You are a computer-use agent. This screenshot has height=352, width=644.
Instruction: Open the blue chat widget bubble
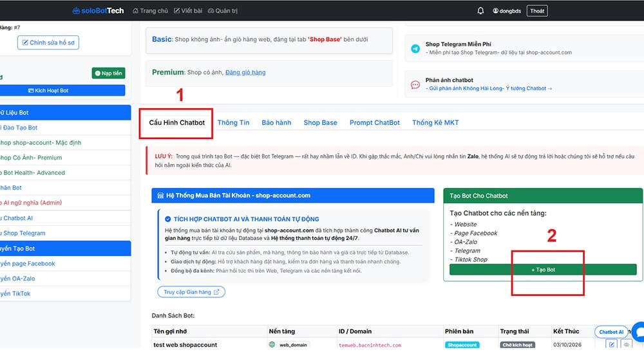638,331
